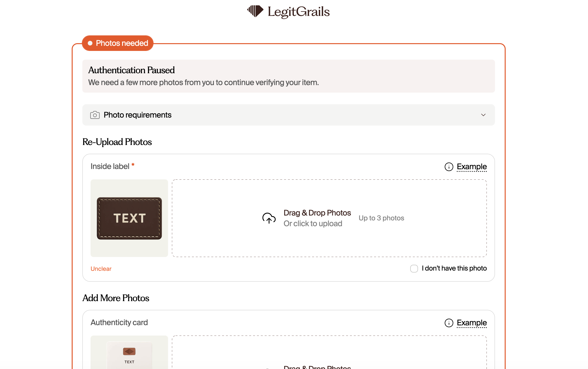Click "Or click to upload" for Inside label

(313, 224)
